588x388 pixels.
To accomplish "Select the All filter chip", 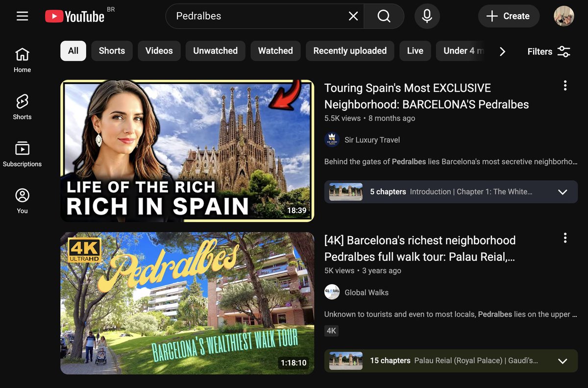I will pyautogui.click(x=73, y=51).
